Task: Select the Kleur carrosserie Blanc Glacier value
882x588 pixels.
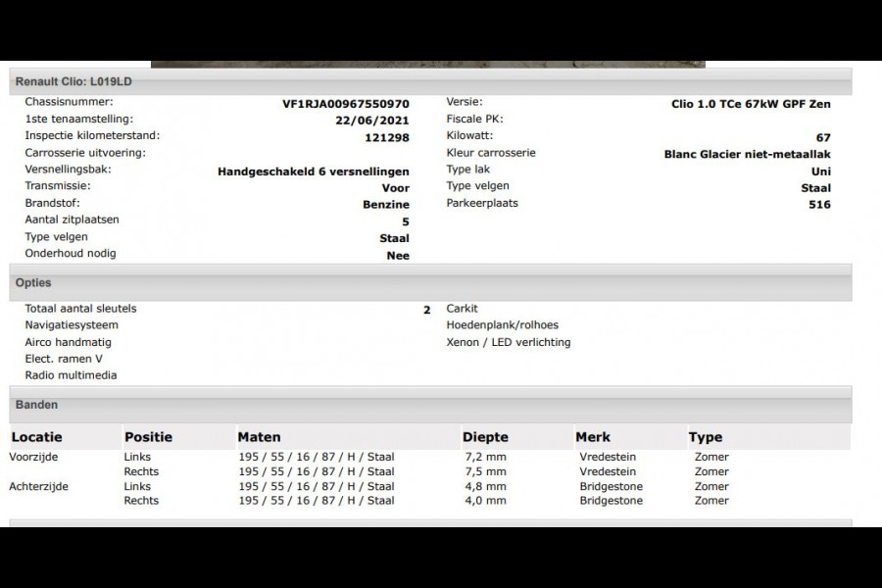Action: tap(748, 154)
